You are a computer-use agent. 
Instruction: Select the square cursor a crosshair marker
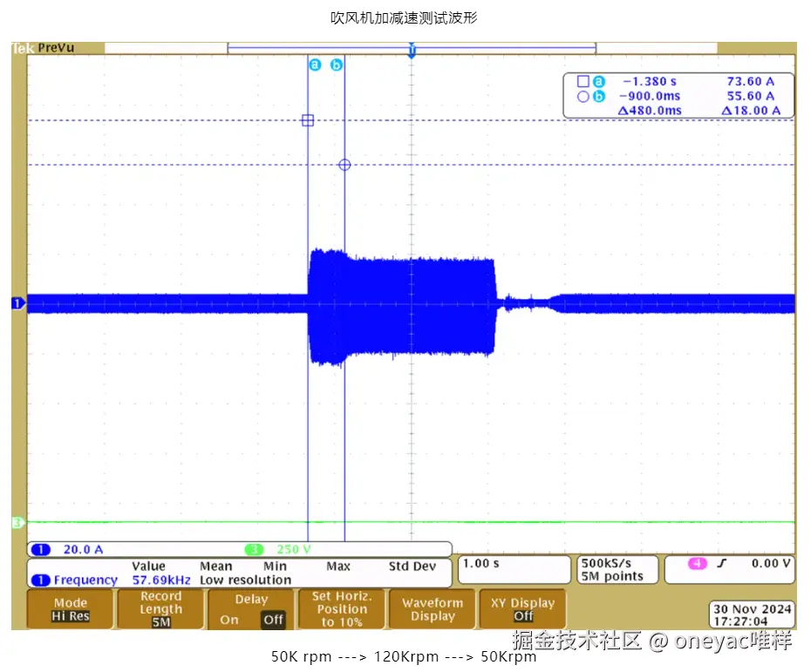pyautogui.click(x=308, y=120)
